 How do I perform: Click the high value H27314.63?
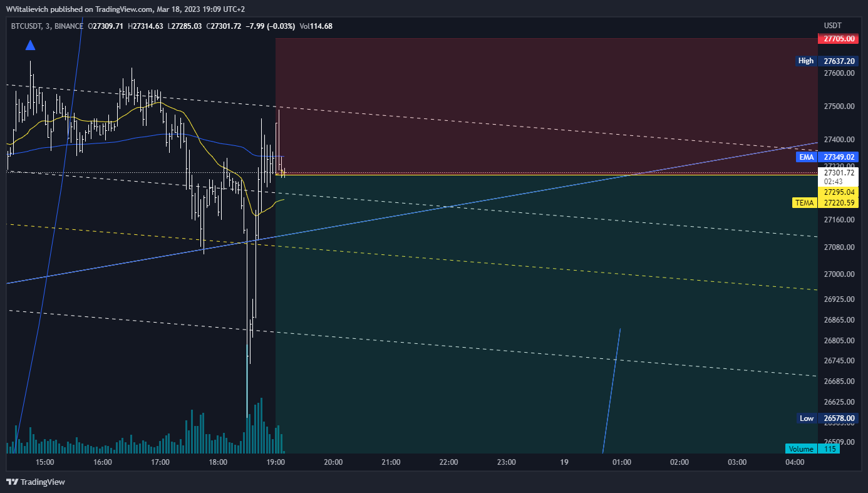(145, 26)
